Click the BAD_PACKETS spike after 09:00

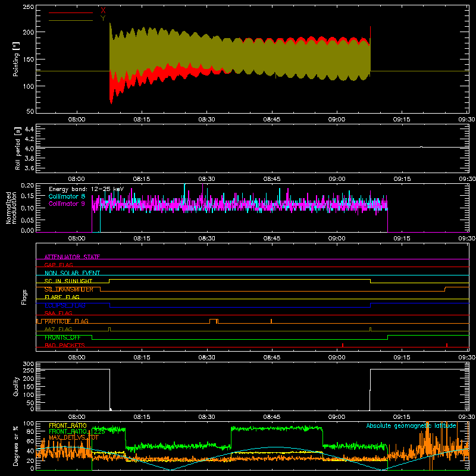(x=343, y=345)
